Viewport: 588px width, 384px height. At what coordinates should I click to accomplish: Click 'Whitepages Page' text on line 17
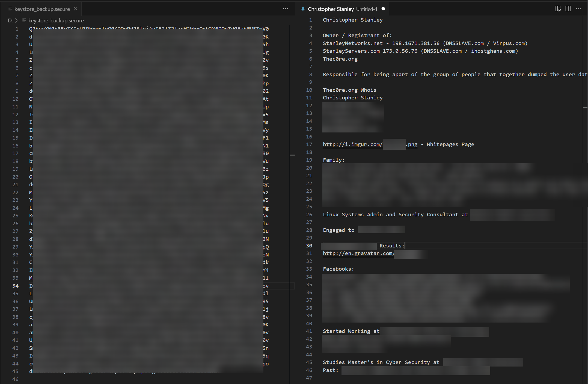coord(450,144)
